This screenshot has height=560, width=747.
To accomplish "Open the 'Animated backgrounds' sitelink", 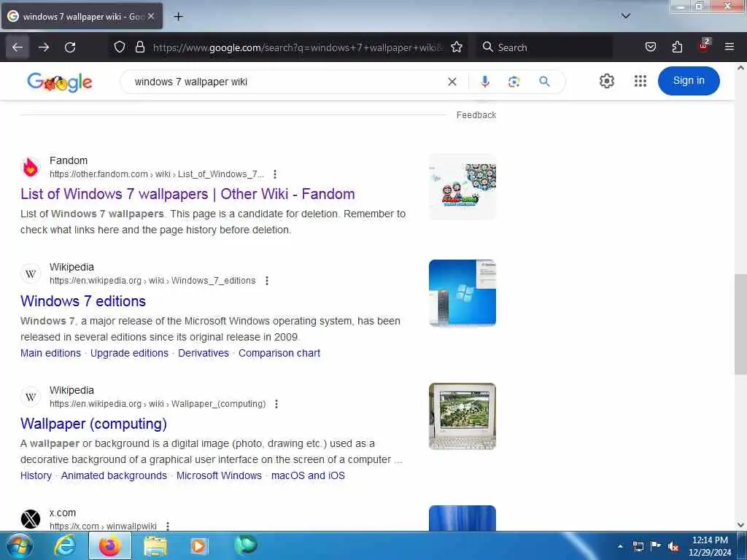I will pyautogui.click(x=114, y=475).
